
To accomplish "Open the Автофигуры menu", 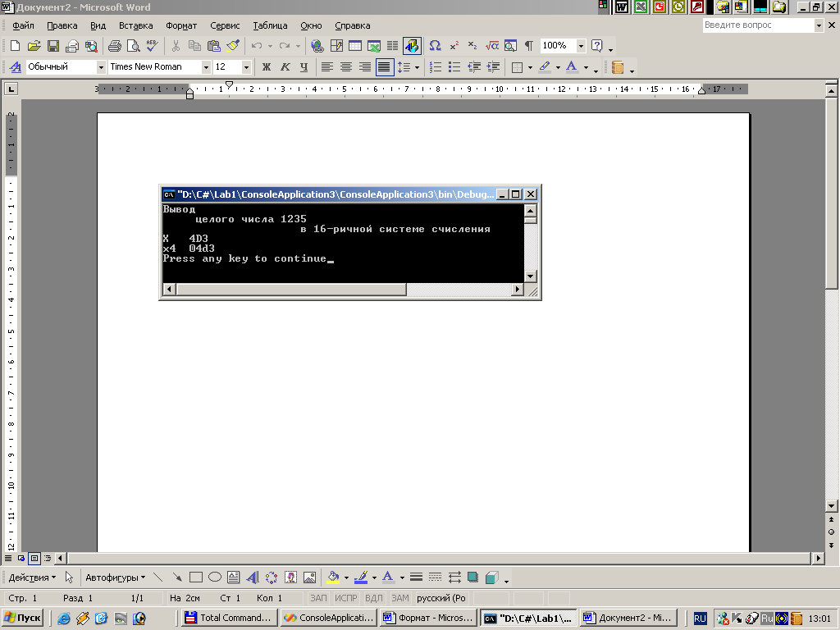I will coord(115,577).
